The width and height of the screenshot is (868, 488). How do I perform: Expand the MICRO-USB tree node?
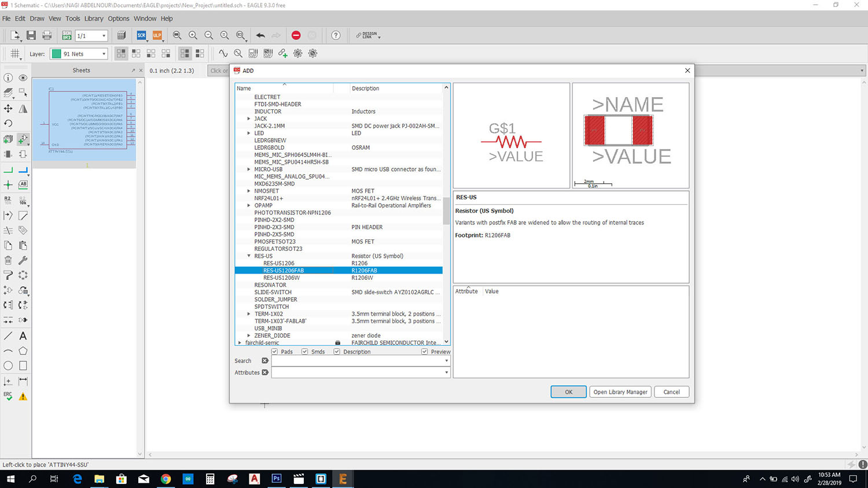point(249,169)
